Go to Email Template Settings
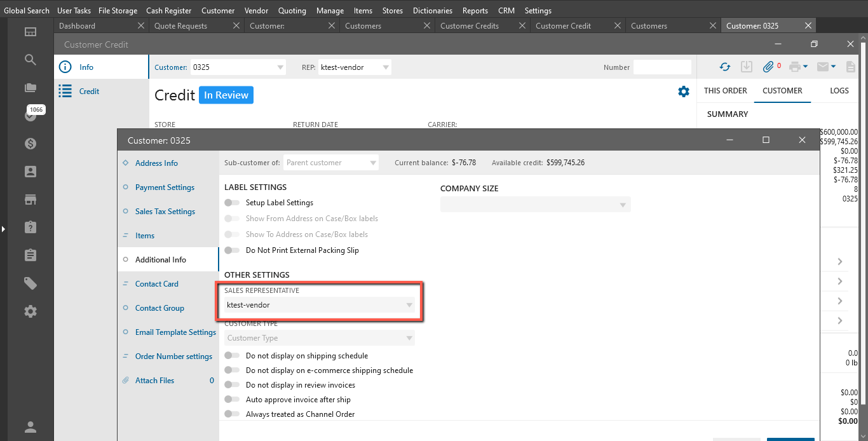 [x=175, y=332]
